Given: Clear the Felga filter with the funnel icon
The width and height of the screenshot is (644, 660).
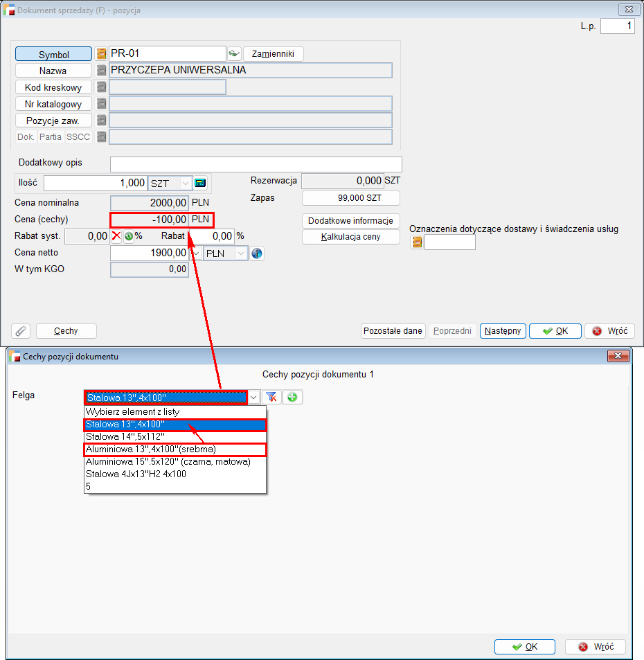Looking at the screenshot, I should point(271,398).
